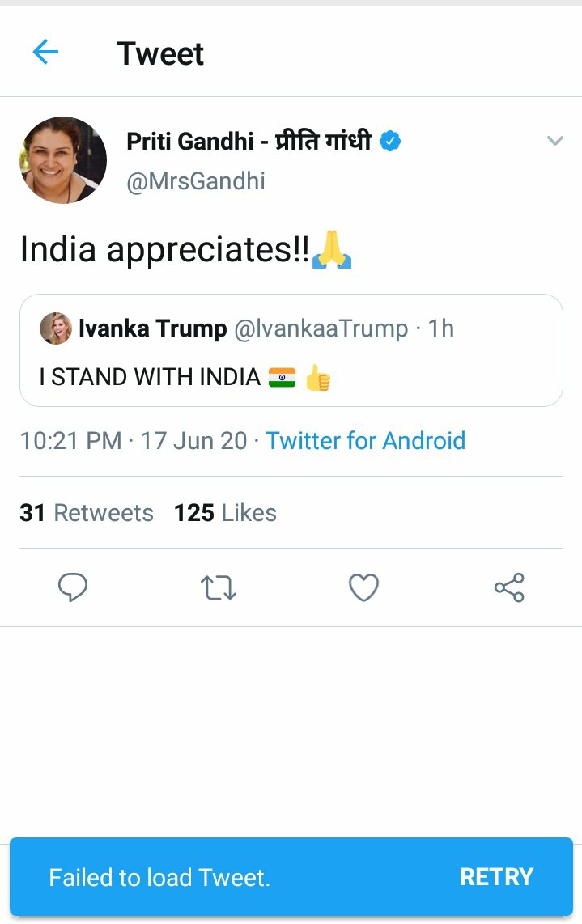
Task: Tap the back arrow icon
Action: click(x=45, y=53)
